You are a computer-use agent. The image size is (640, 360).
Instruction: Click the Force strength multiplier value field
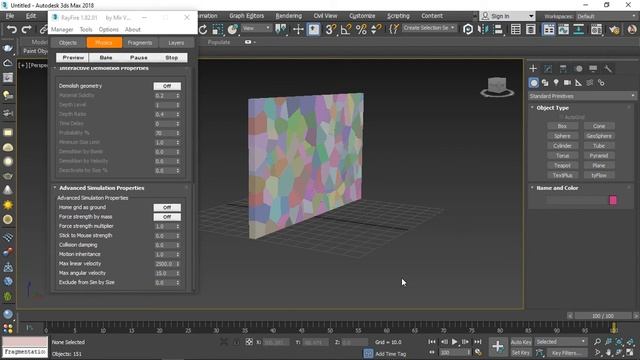pos(164,227)
